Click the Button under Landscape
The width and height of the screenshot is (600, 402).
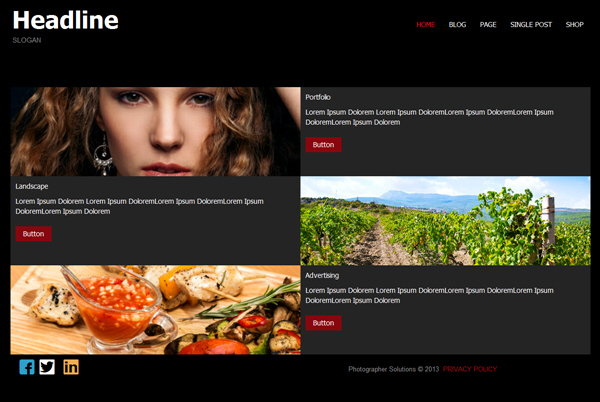coord(33,234)
